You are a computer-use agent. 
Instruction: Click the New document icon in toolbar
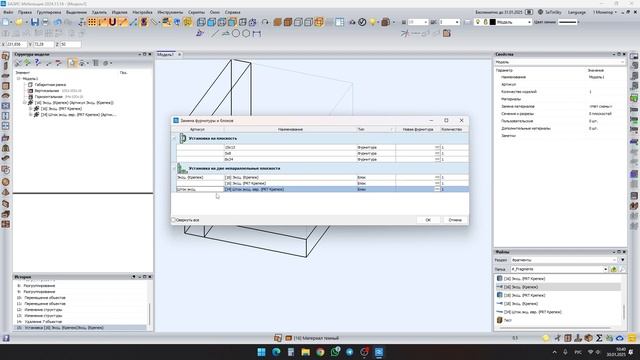6,22
